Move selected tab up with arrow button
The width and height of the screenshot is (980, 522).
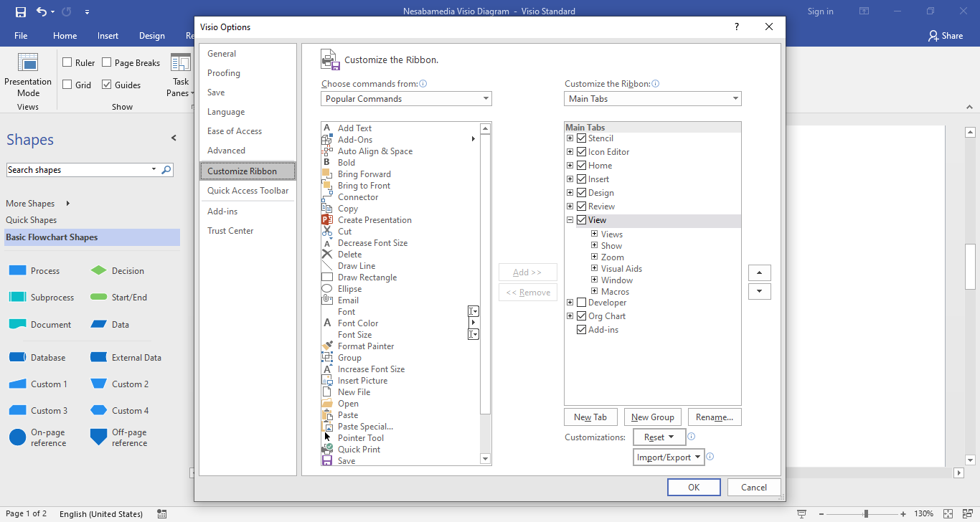point(759,273)
